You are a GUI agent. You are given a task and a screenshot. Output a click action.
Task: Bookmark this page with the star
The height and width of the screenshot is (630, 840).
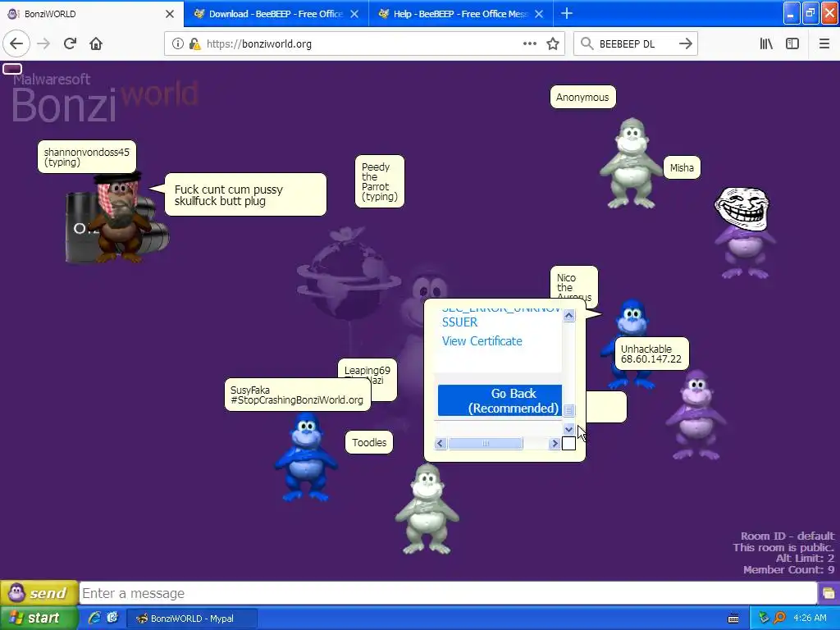553,43
